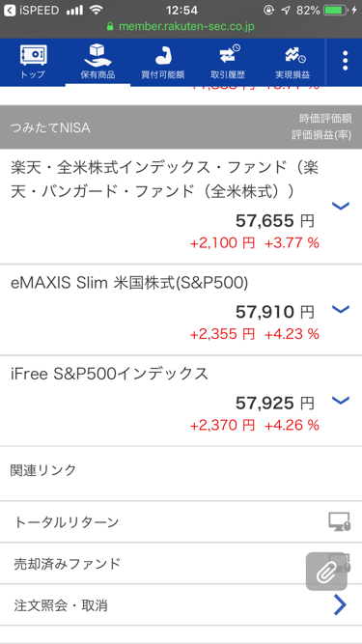Tap the arrow next to 注文照会・取消
Screen dimensions: 362x644
click(340, 605)
